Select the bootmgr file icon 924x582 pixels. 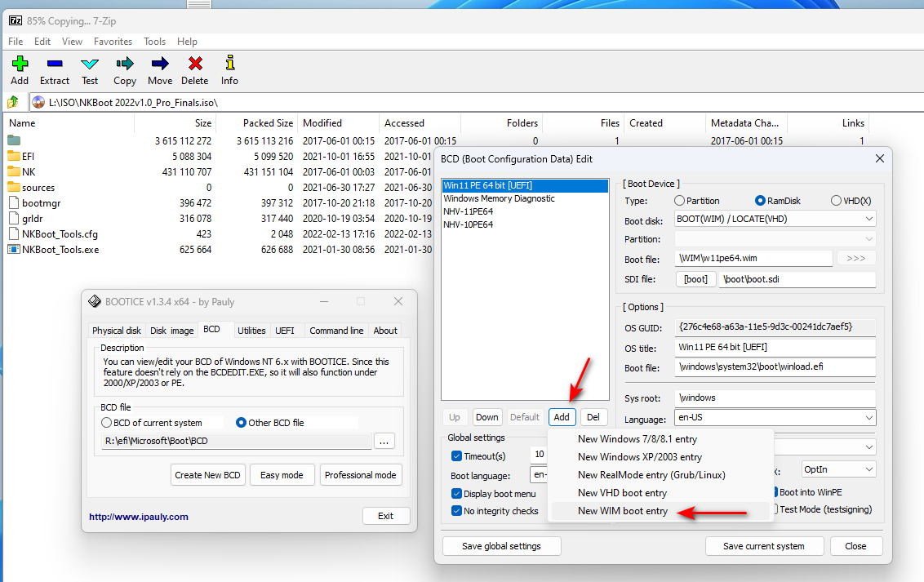tap(14, 202)
